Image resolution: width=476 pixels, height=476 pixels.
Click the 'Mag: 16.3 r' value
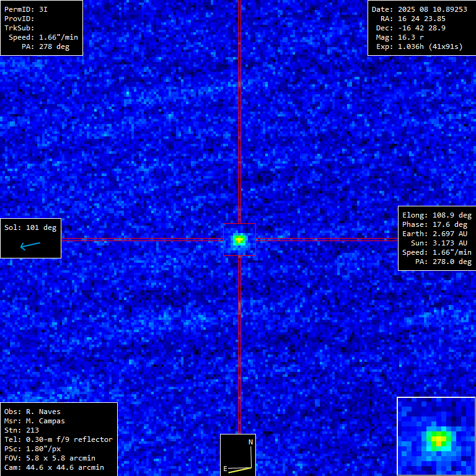(x=400, y=37)
